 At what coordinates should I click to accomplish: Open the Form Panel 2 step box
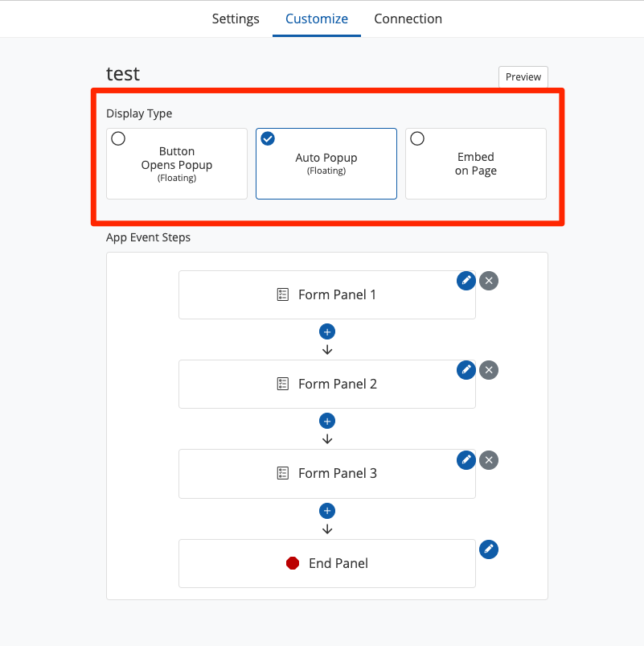coord(326,385)
